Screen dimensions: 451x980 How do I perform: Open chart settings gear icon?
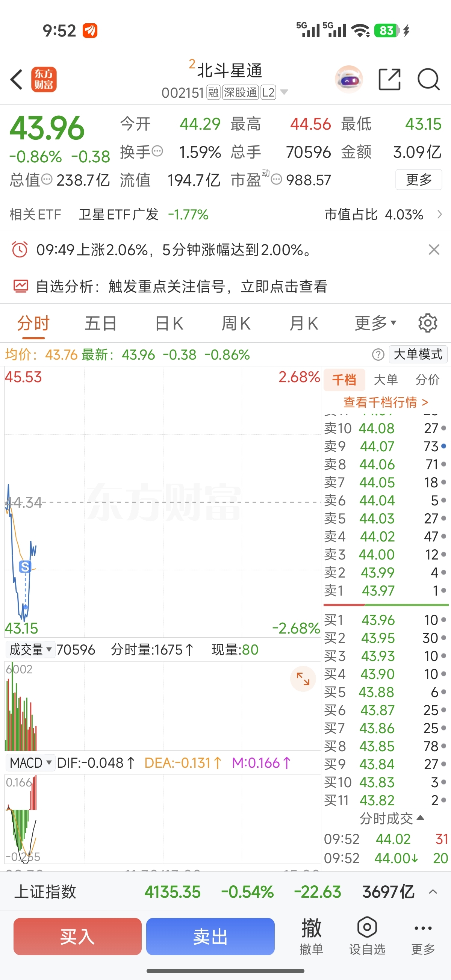[x=427, y=324]
